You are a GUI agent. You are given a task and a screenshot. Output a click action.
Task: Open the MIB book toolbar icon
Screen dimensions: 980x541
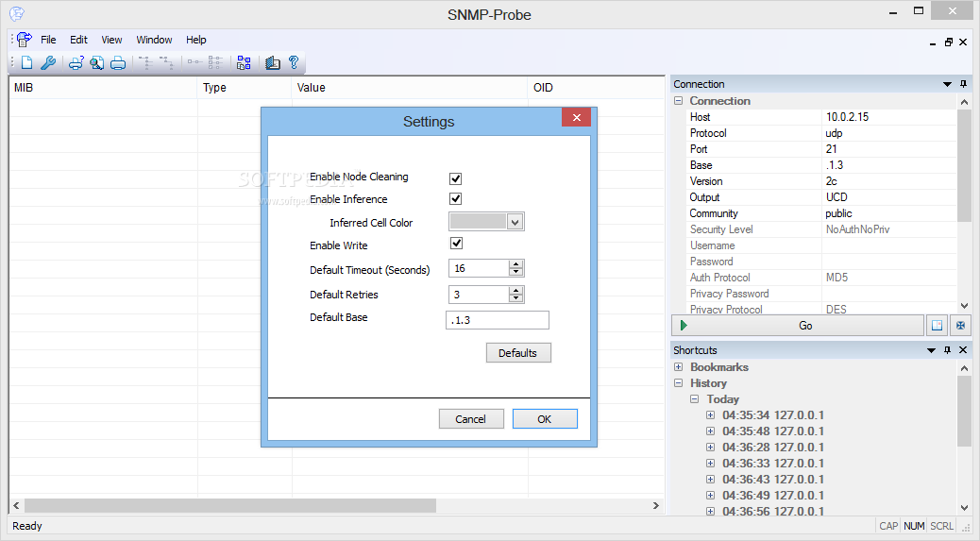(273, 62)
